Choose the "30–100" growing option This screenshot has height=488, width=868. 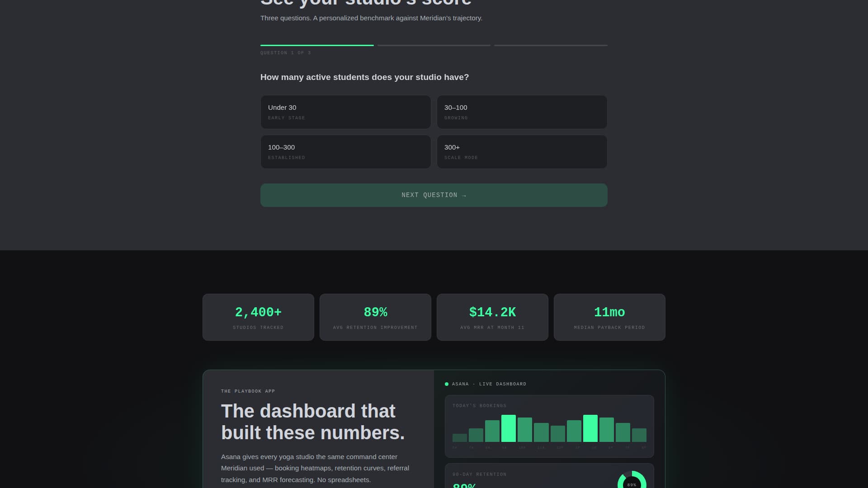(x=522, y=112)
